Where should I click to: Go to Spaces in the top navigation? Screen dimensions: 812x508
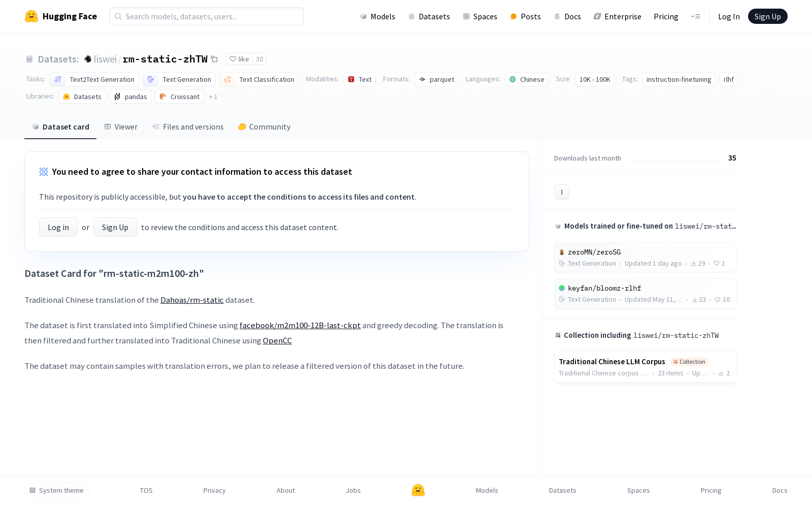(480, 16)
